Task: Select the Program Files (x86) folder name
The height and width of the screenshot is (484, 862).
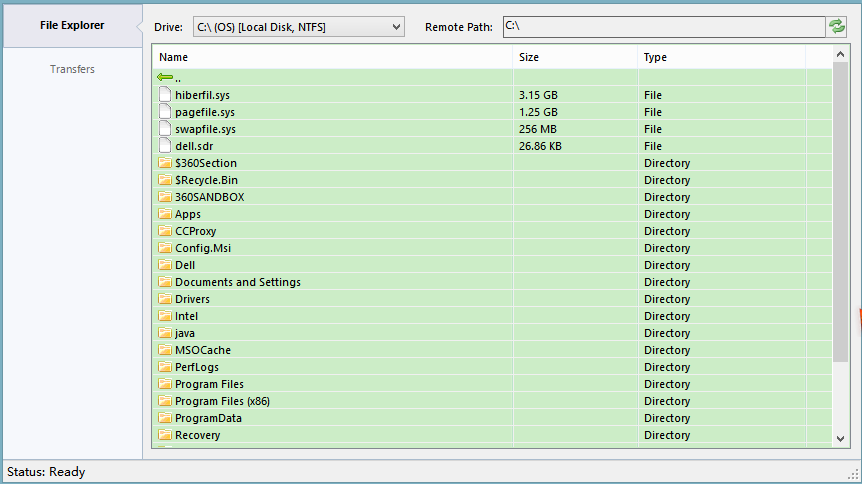Action: point(222,402)
